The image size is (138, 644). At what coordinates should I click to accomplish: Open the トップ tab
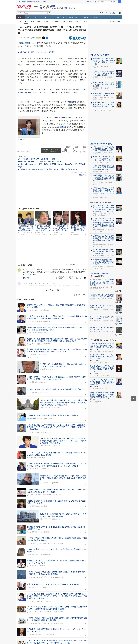click(20, 17)
